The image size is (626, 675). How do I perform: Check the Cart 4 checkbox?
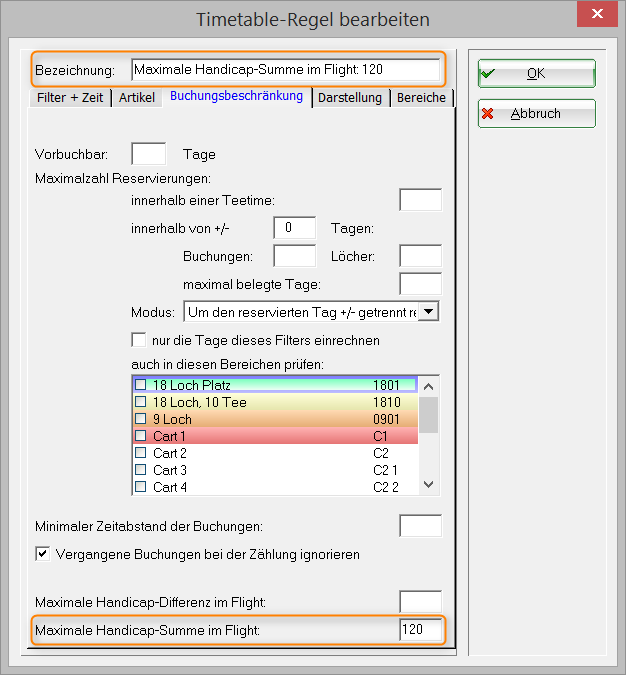pyautogui.click(x=141, y=486)
